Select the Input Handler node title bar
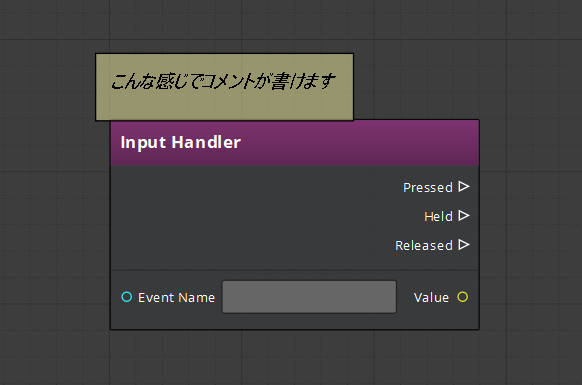Image resolution: width=582 pixels, height=385 pixels. pyautogui.click(x=295, y=143)
